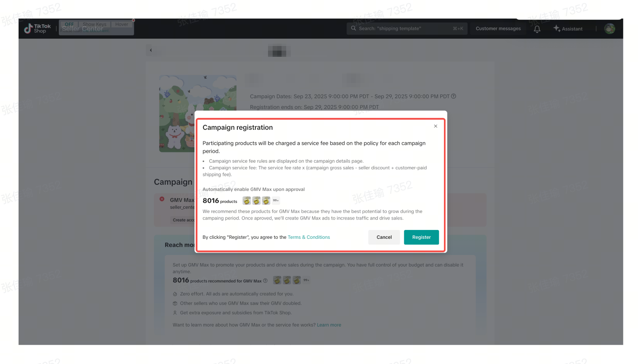Open the notifications bell

pos(537,29)
